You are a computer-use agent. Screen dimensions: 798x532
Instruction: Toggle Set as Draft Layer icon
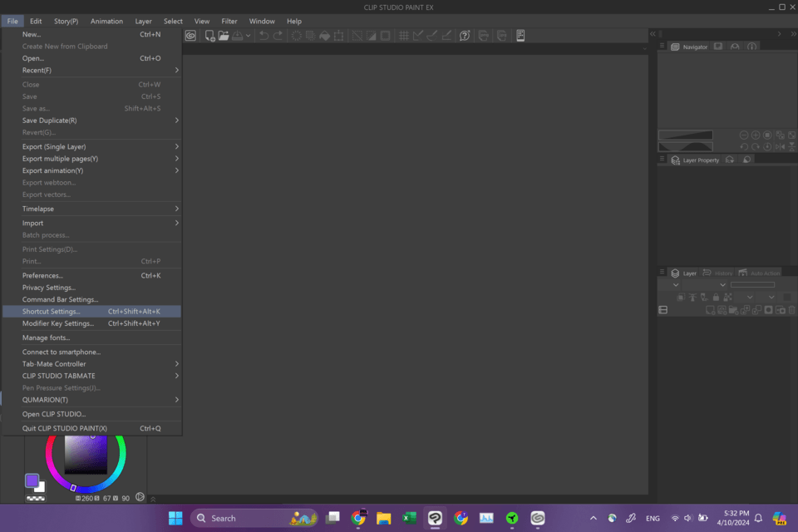704,298
